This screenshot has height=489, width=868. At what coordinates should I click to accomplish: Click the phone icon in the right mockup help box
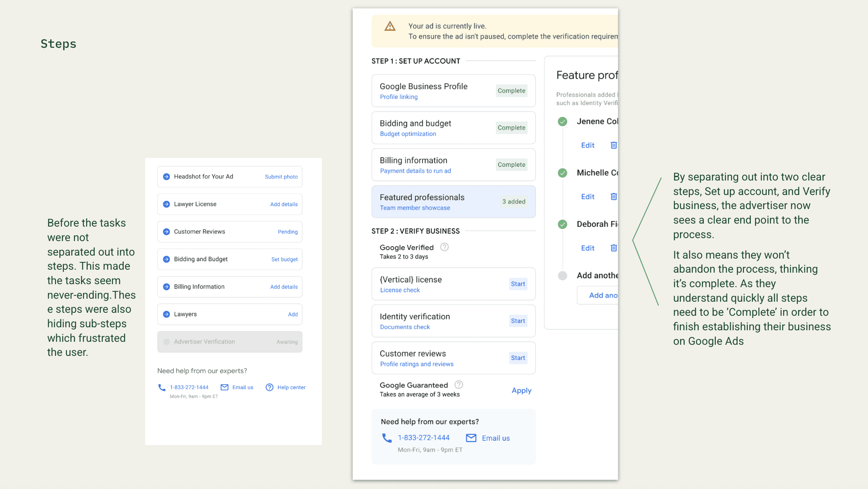pyautogui.click(x=387, y=438)
